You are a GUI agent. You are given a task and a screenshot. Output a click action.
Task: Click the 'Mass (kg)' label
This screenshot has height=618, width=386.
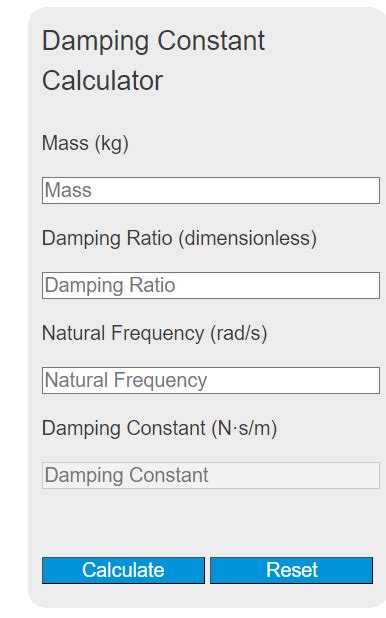tap(85, 143)
